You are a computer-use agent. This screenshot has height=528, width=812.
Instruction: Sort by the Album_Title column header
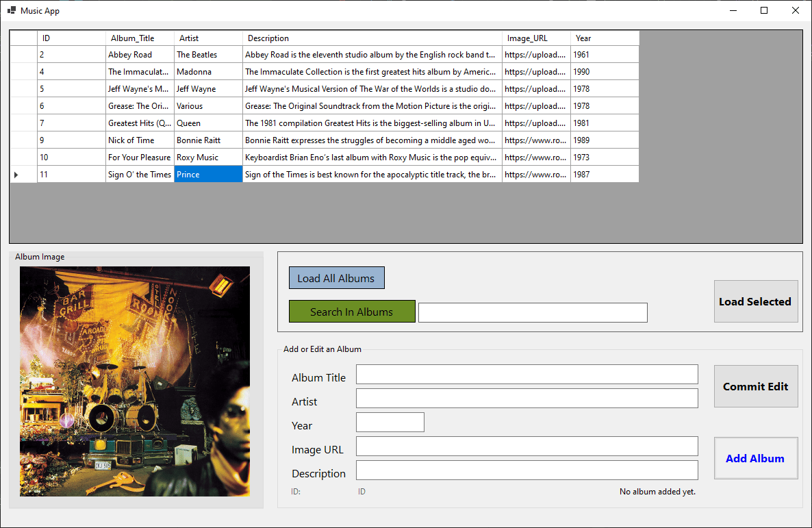[140, 38]
